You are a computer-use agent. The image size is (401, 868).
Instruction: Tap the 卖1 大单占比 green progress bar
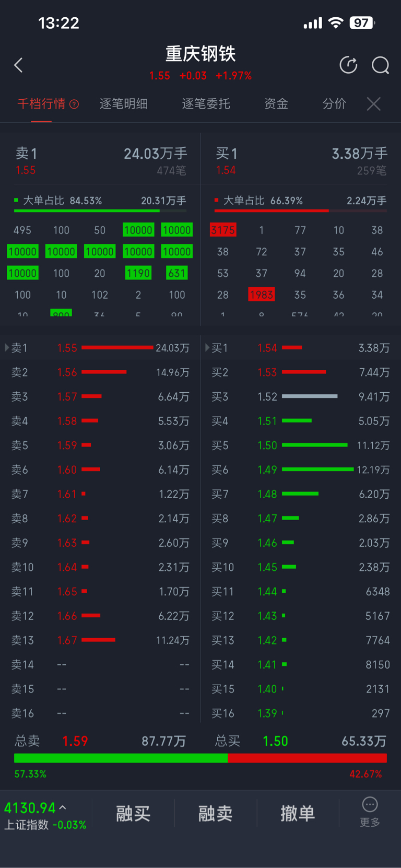coord(100,210)
